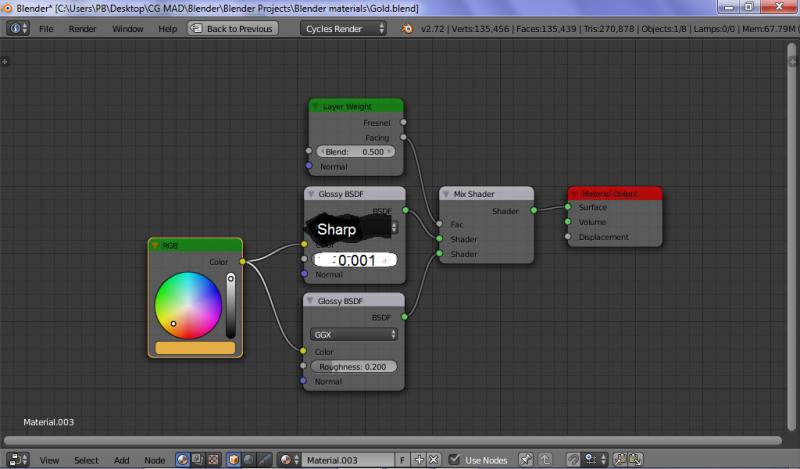This screenshot has height=469, width=800.
Task: Switch to texture nodes tree type
Action: (x=213, y=460)
